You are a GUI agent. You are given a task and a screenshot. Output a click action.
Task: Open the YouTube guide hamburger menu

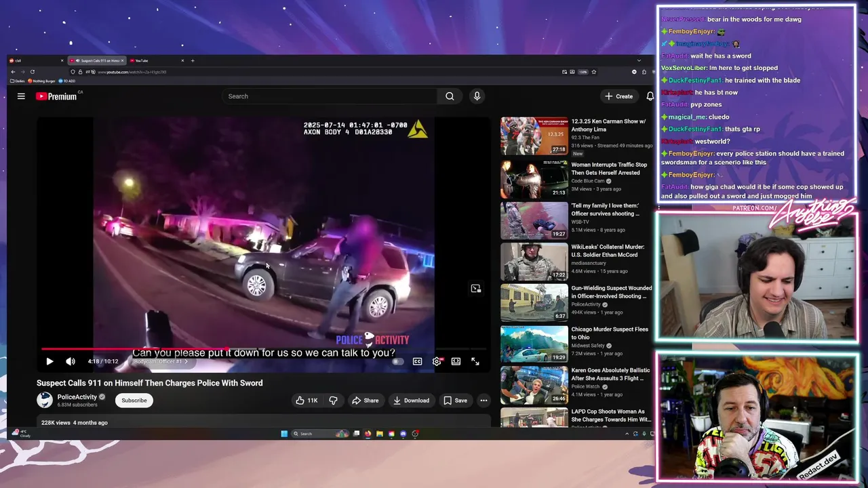21,96
